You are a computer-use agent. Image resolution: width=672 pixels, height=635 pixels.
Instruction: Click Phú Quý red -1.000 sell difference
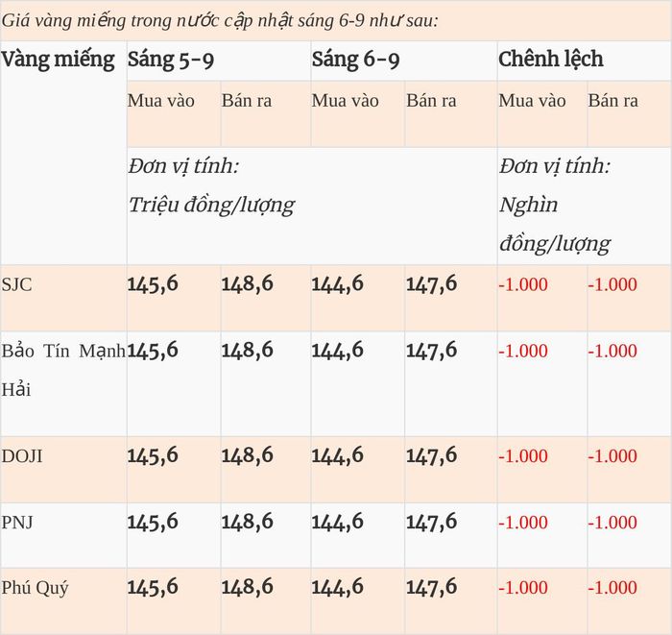pos(612,587)
